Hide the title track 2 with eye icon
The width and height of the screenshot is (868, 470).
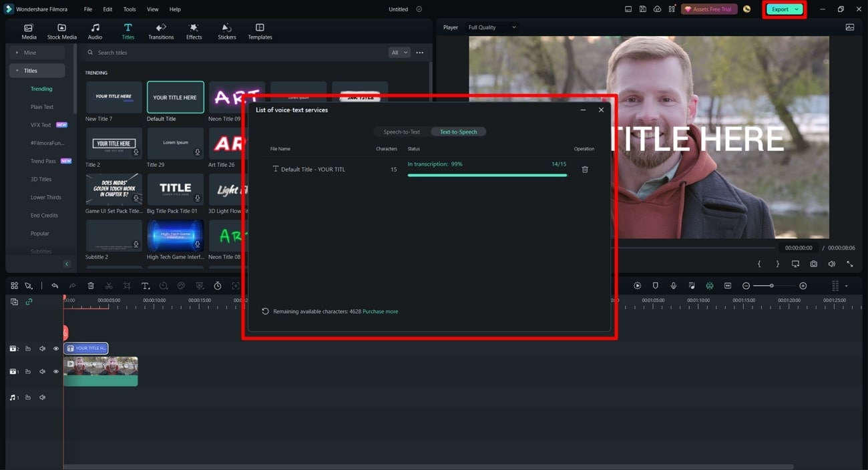(x=56, y=348)
